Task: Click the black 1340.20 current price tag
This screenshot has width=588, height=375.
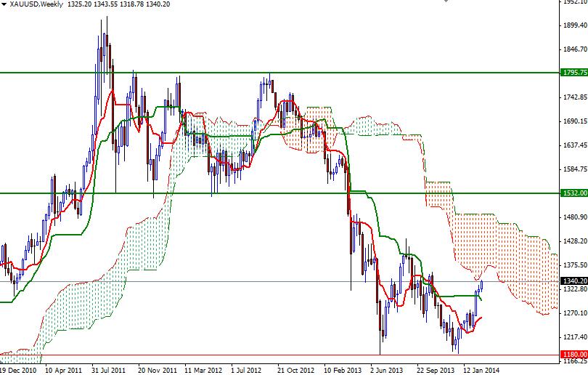Action: point(574,281)
